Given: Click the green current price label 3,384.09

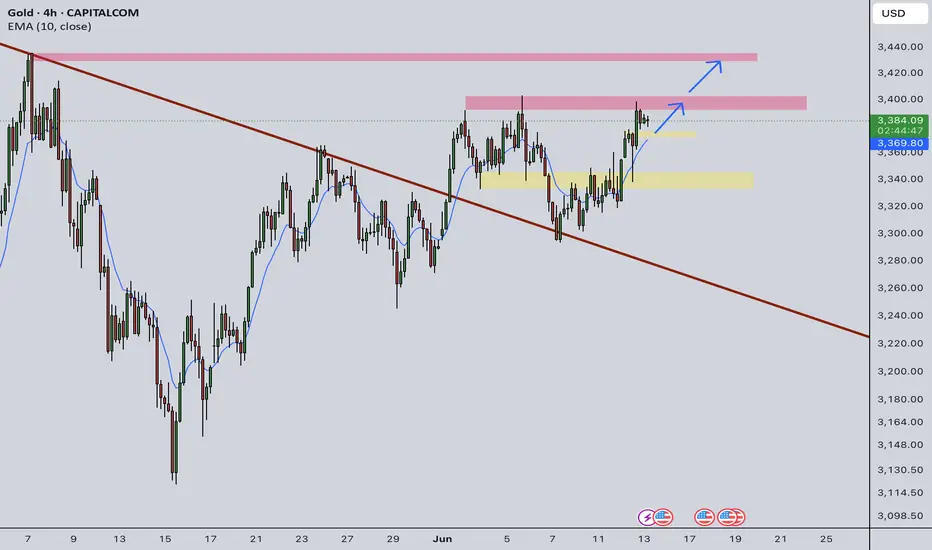Looking at the screenshot, I should (x=900, y=120).
